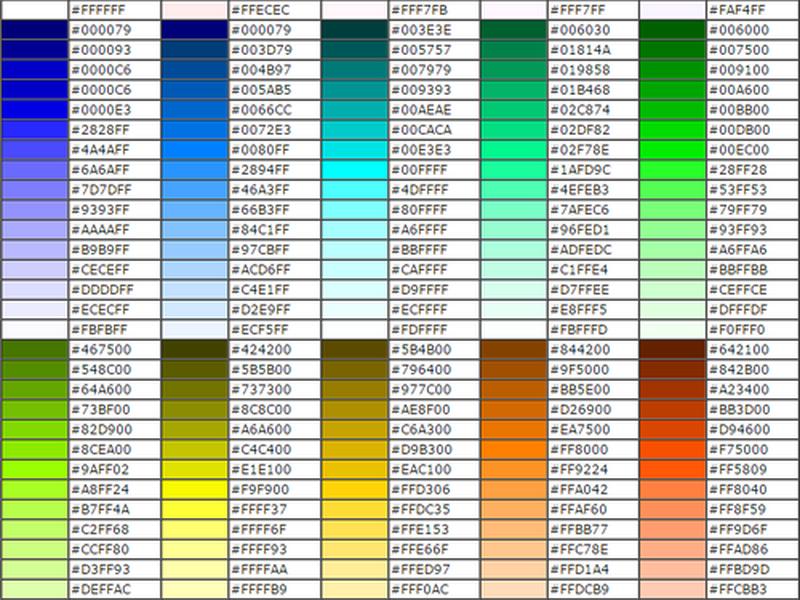Pick the dark teal swatch for #003E3E
The width and height of the screenshot is (800, 600).
(355, 30)
